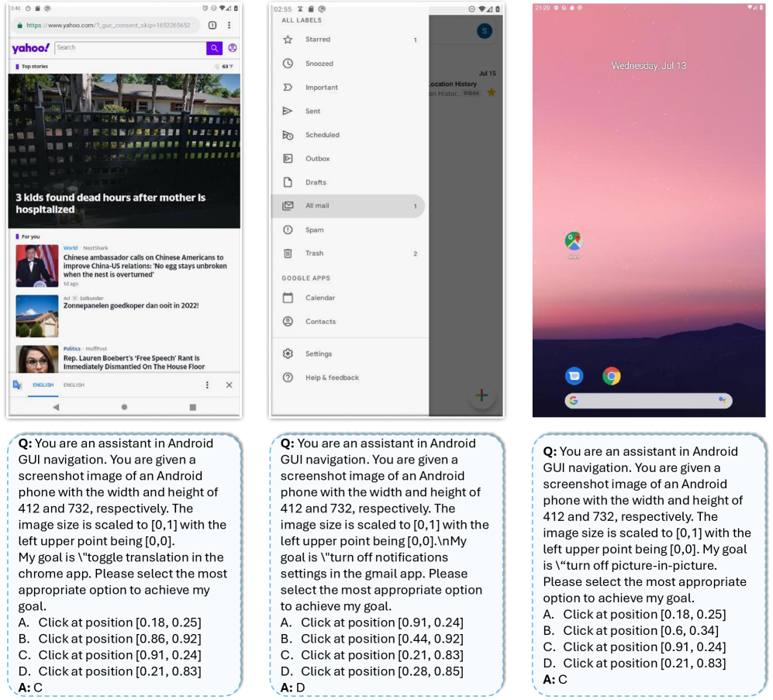
Task: Click the purple Yahoo search button
Action: (214, 48)
